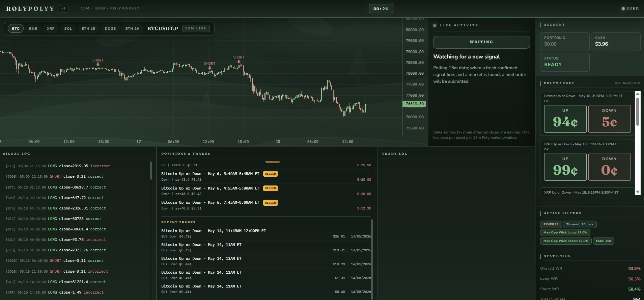Click the position loss value $-25.50
The image size is (644, 300).
[x=364, y=165]
